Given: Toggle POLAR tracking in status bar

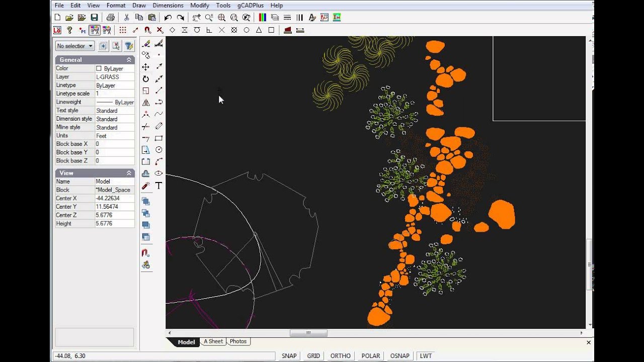Looking at the screenshot, I should point(371,356).
